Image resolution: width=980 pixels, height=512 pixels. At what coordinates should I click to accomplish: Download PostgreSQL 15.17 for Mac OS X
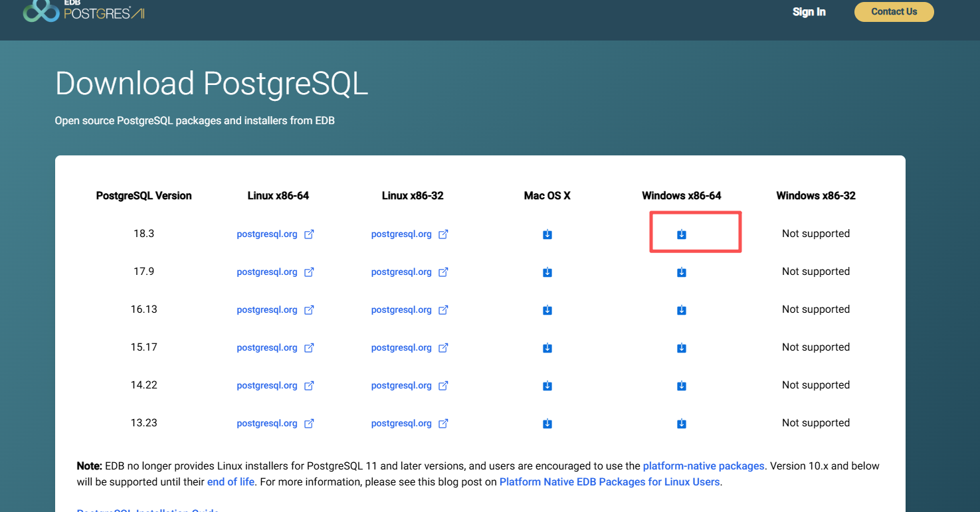point(547,348)
